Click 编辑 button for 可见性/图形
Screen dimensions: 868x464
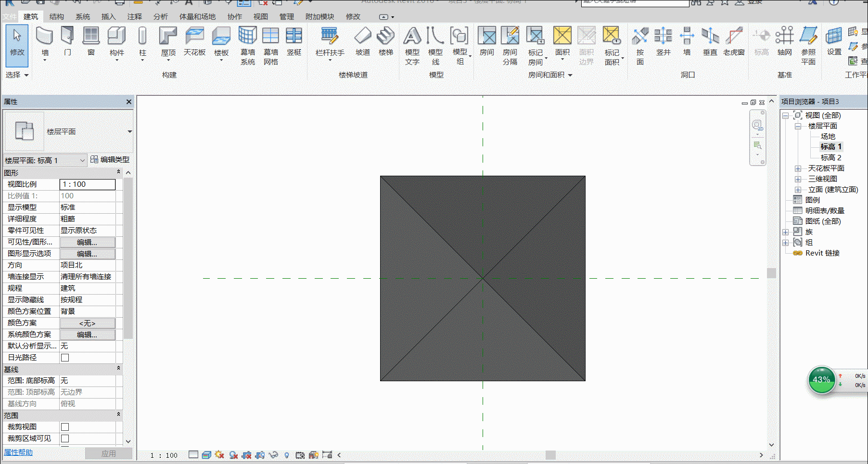click(x=87, y=242)
